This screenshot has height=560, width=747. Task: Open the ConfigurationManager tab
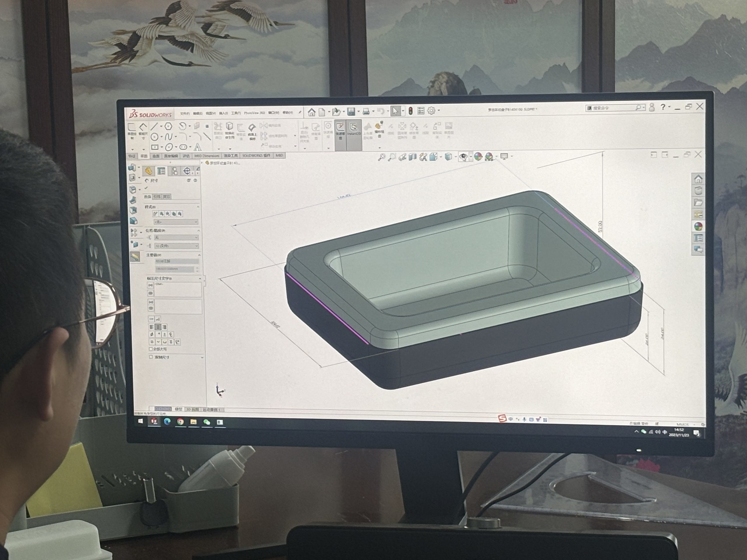pyautogui.click(x=174, y=171)
